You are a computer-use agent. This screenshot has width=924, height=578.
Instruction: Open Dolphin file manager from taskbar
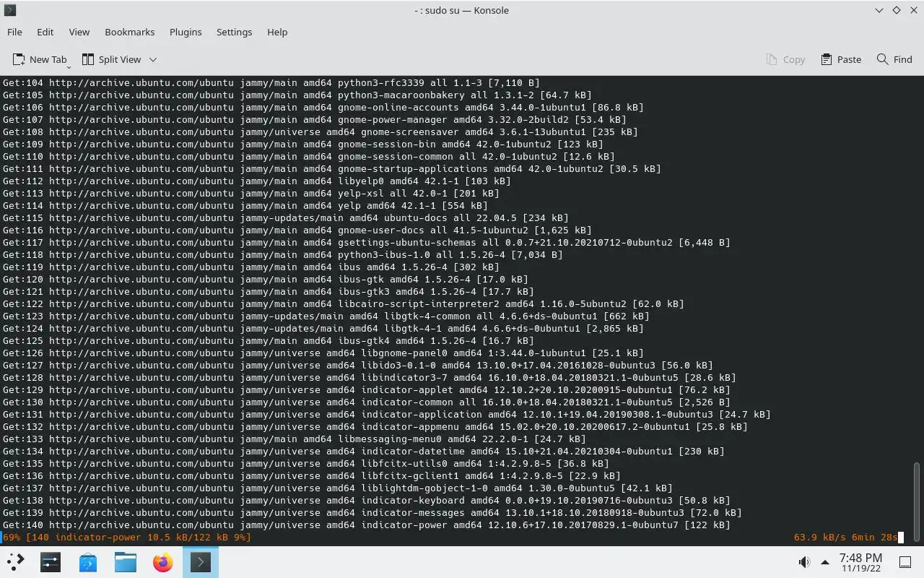(x=125, y=561)
